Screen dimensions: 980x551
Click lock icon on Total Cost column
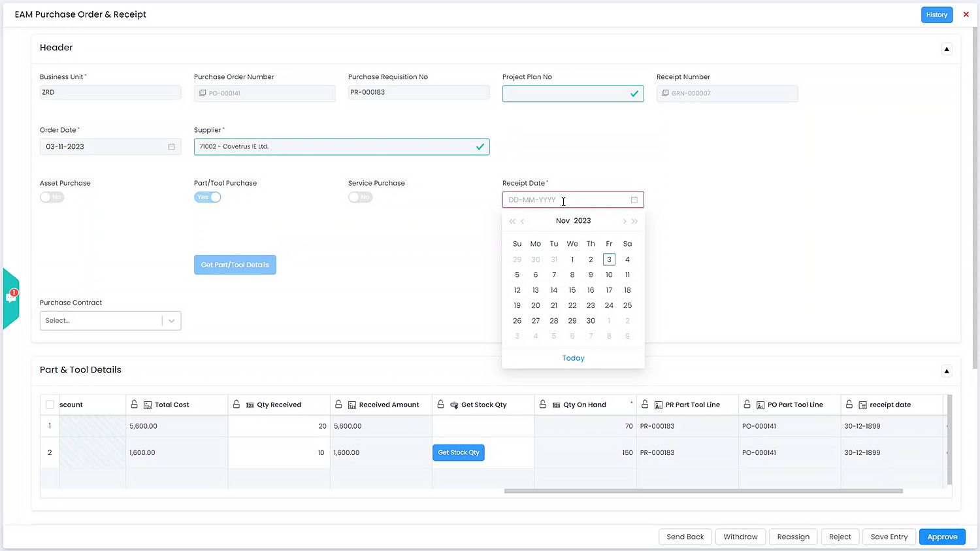click(135, 405)
